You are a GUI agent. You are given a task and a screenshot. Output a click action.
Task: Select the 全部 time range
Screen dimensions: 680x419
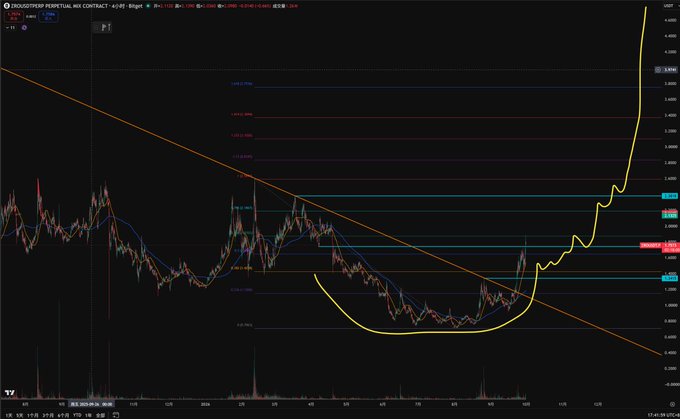101,415
